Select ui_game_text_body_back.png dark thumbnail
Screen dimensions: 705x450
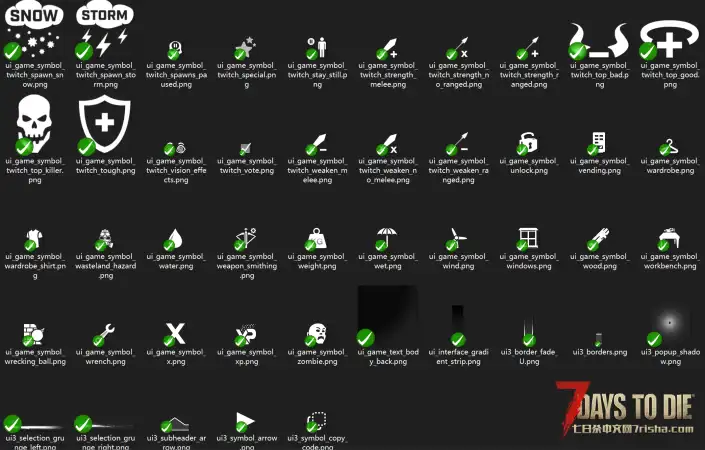click(388, 316)
